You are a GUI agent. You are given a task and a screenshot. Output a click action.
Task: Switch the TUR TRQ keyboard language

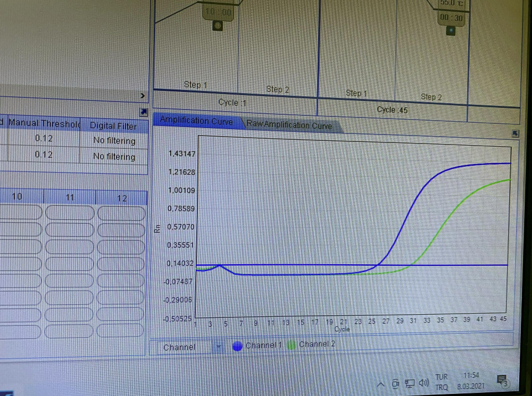[x=442, y=382]
